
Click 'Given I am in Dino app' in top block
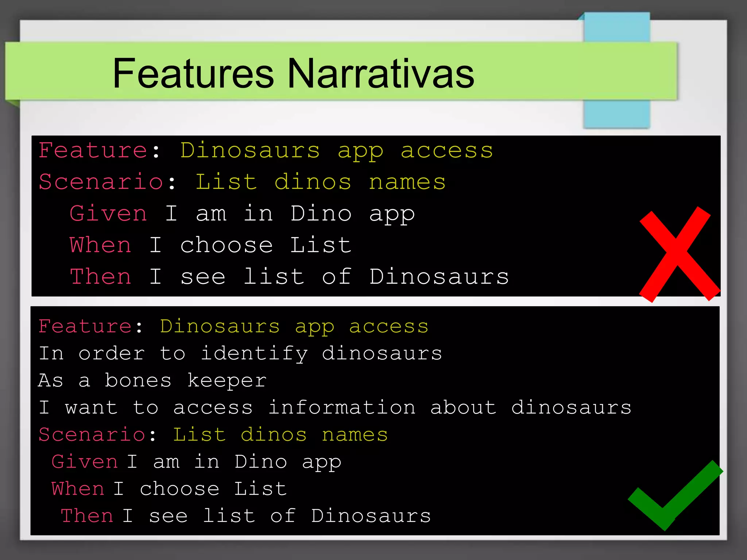coord(242,214)
